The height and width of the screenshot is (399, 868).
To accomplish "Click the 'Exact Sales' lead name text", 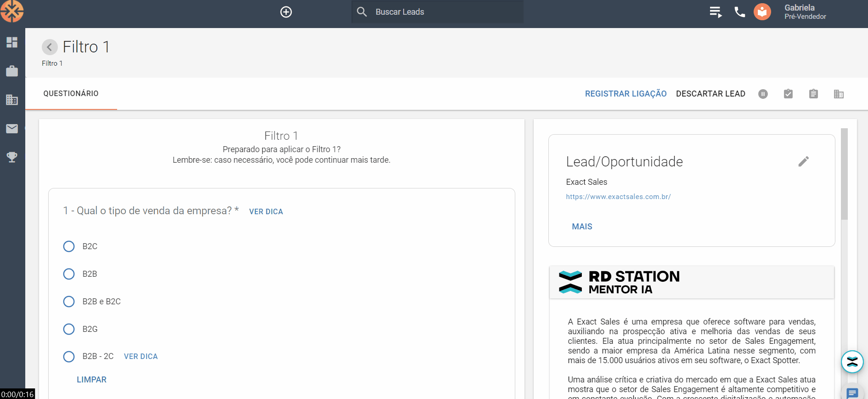I will click(x=586, y=182).
